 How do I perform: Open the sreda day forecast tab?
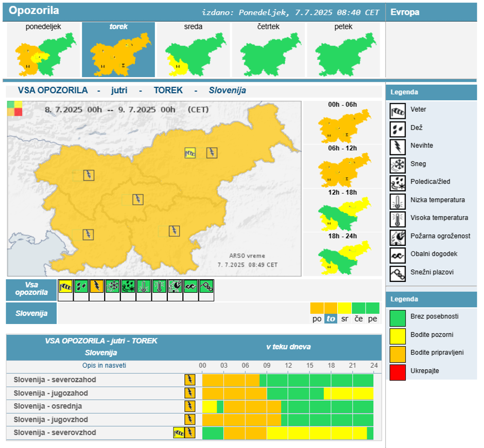coord(193,50)
